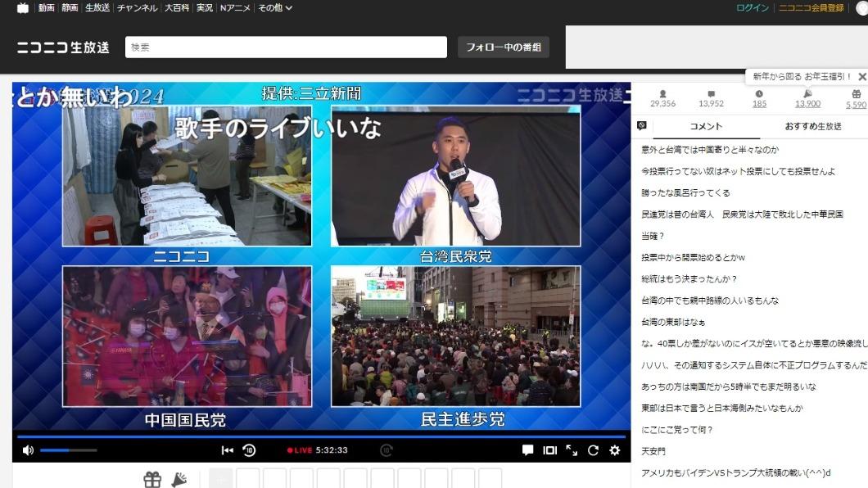Rewind 10 seconds in the player
The image size is (868, 488).
(x=249, y=450)
